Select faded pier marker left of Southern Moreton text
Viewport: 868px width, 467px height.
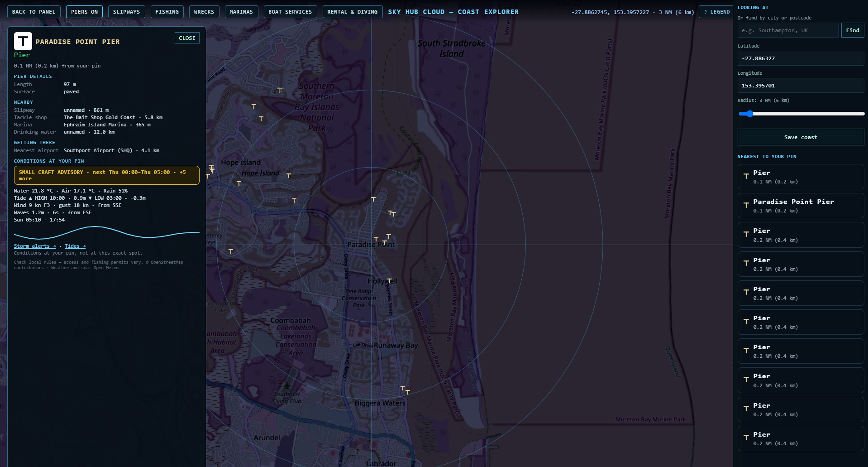tap(280, 91)
